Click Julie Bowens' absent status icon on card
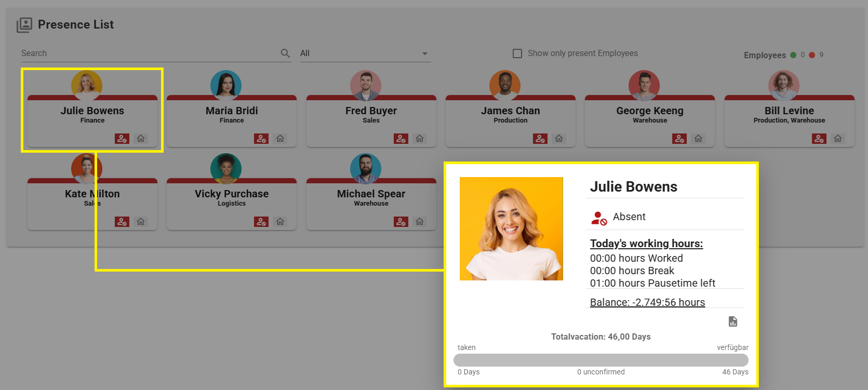 122,139
